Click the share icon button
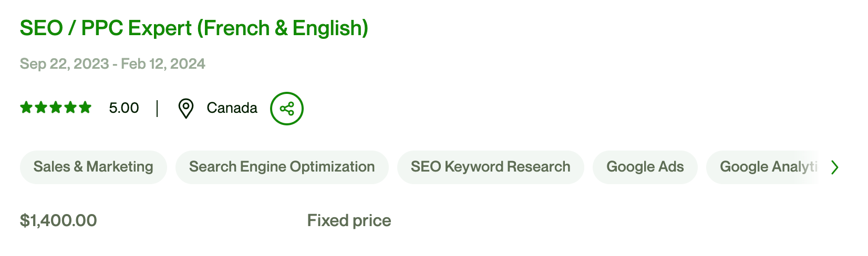The image size is (868, 256). click(287, 109)
